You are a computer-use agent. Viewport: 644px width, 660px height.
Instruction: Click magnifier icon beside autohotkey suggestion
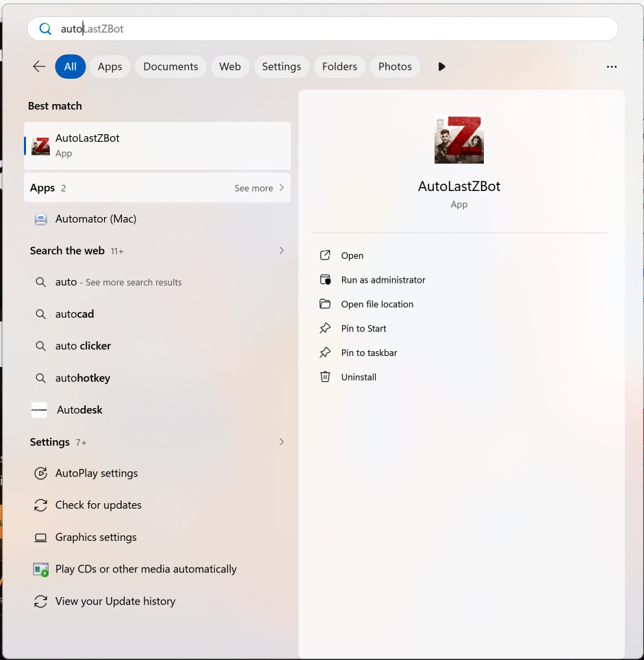point(41,378)
